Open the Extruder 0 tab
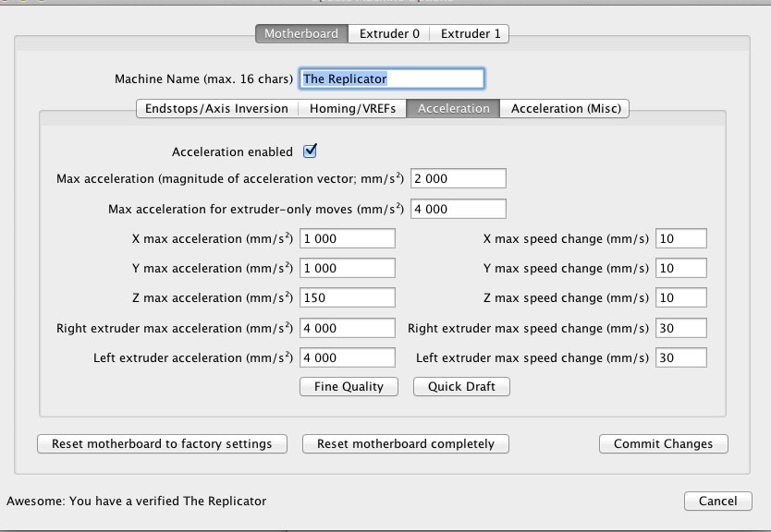 point(389,33)
